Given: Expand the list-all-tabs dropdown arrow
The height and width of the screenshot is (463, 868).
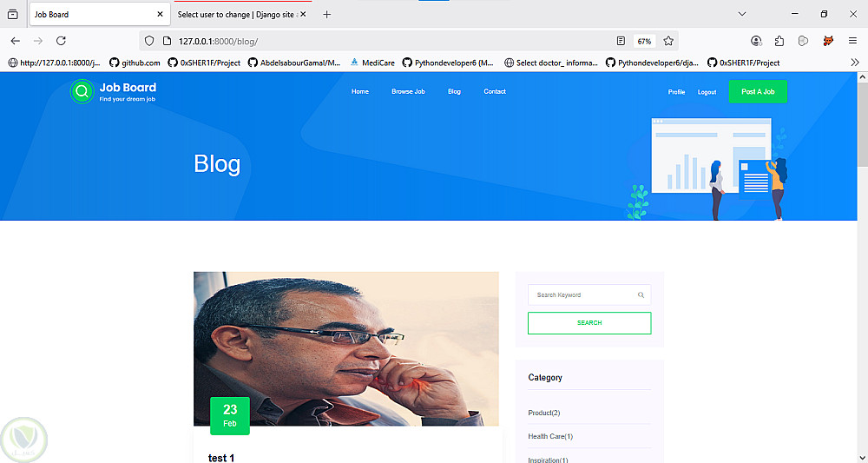Looking at the screenshot, I should point(742,15).
